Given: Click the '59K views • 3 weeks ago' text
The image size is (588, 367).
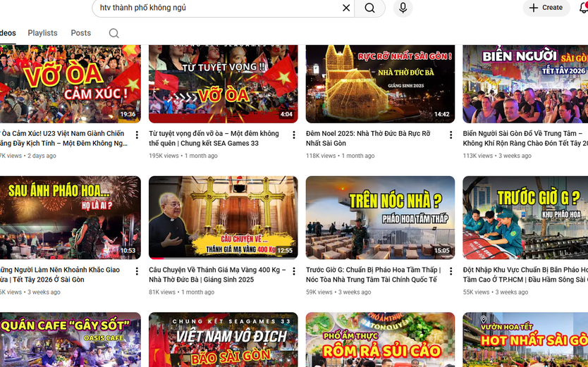Looking at the screenshot, I should tap(338, 292).
